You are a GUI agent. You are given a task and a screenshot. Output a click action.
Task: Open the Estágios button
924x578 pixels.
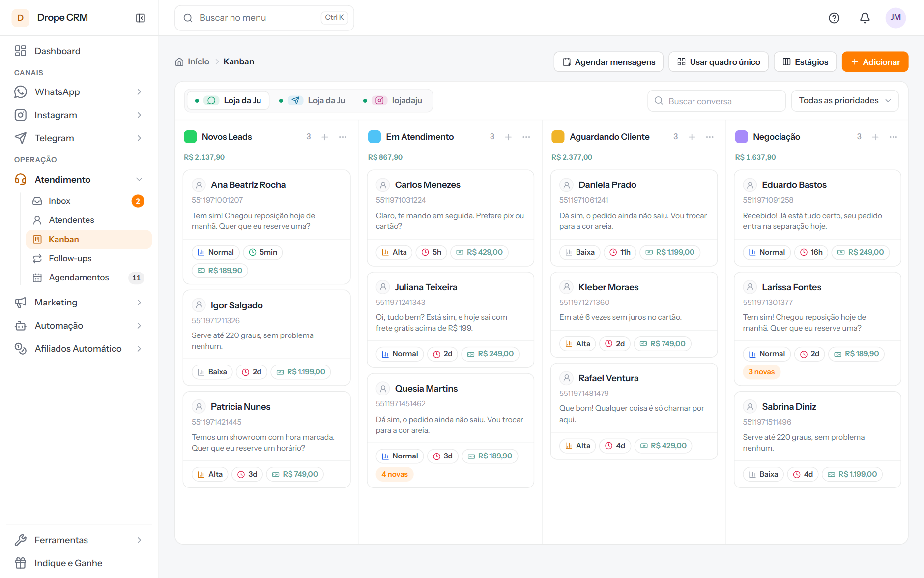(805, 61)
